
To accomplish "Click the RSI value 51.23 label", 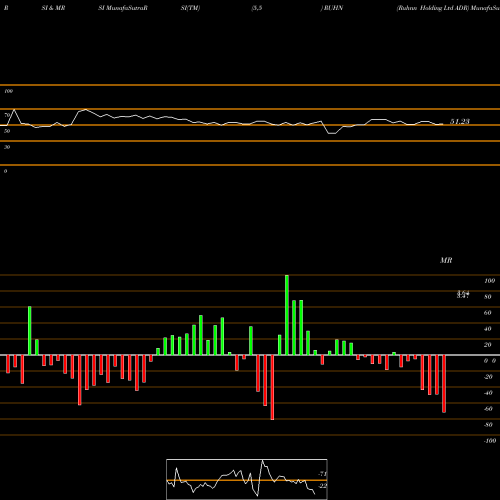I will [x=460, y=121].
